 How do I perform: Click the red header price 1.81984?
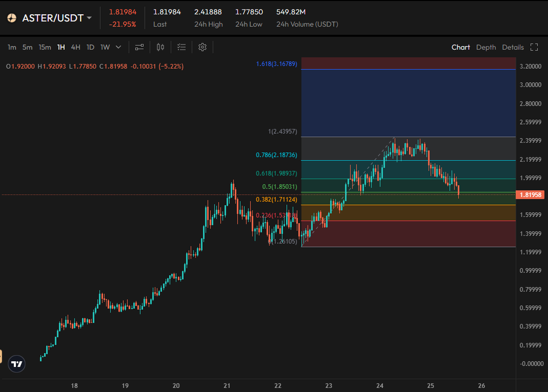click(123, 12)
